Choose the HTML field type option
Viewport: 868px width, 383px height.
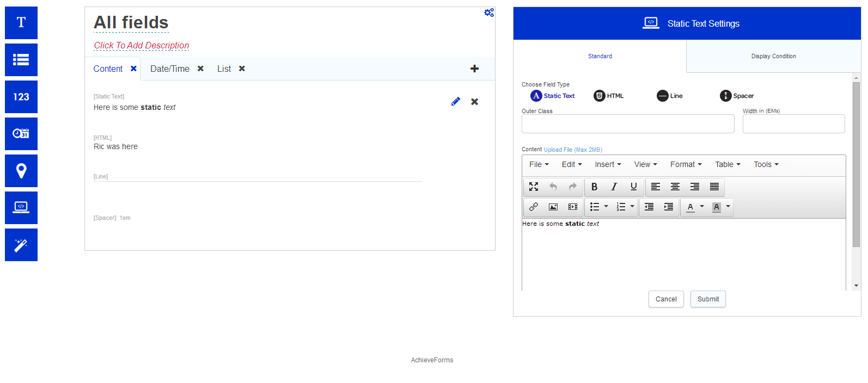[x=609, y=96]
